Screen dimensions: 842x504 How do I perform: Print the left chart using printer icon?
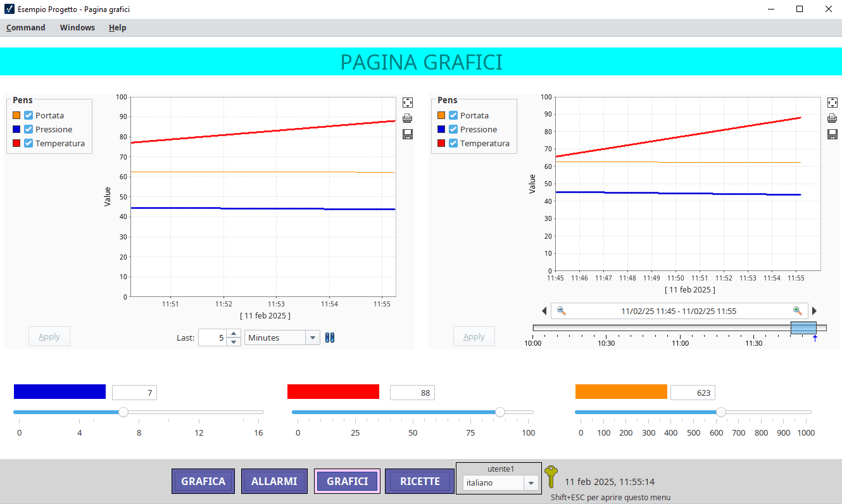point(408,118)
